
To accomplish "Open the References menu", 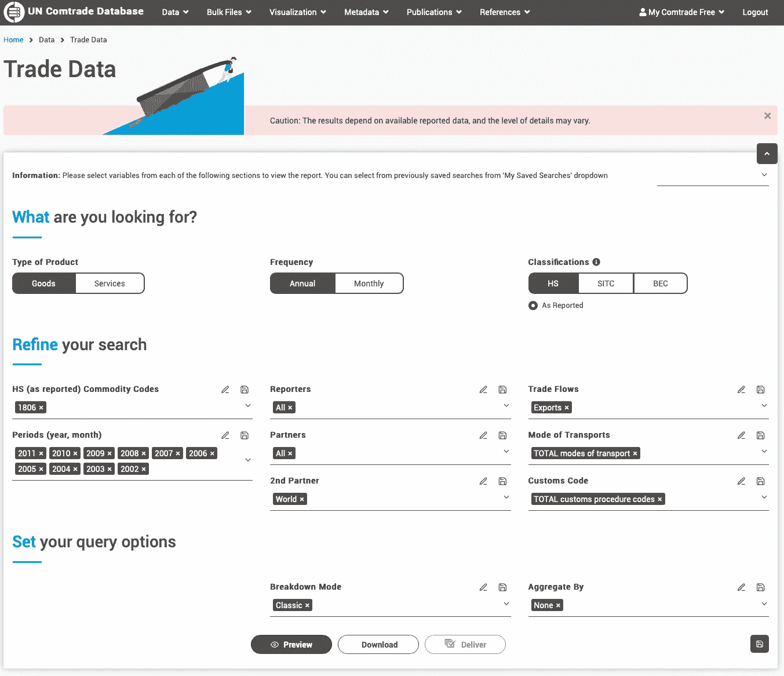I will (505, 12).
